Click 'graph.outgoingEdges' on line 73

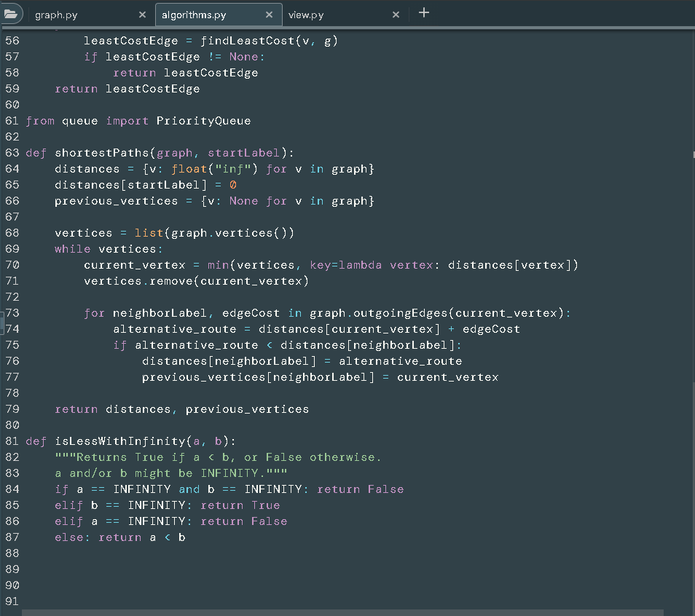coord(379,313)
